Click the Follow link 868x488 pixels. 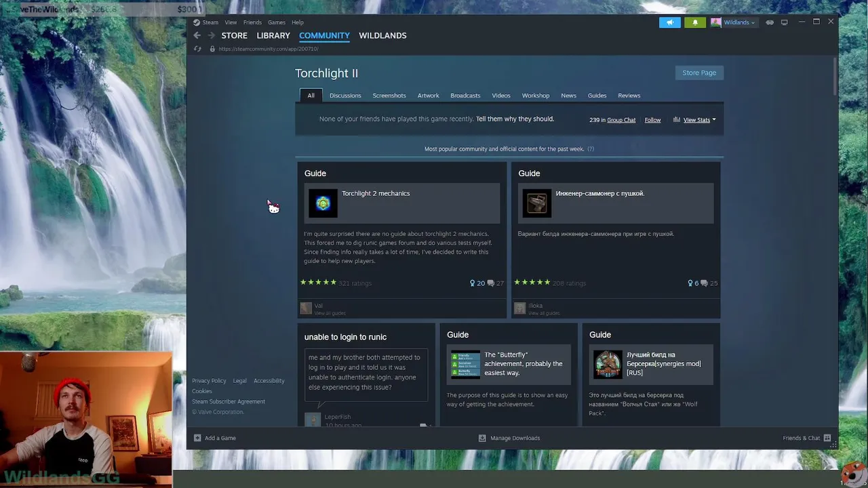(x=652, y=120)
